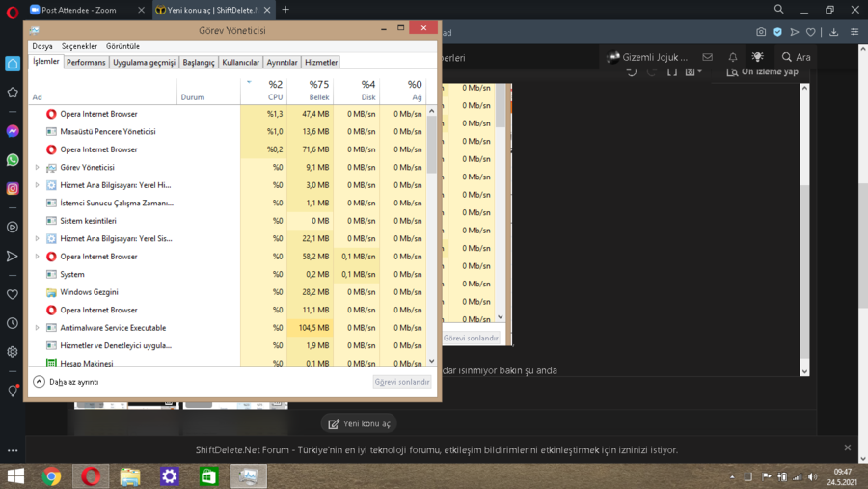Collapse details with Daha az ayrıntı
Viewport: 868px width, 489px height.
pos(66,382)
